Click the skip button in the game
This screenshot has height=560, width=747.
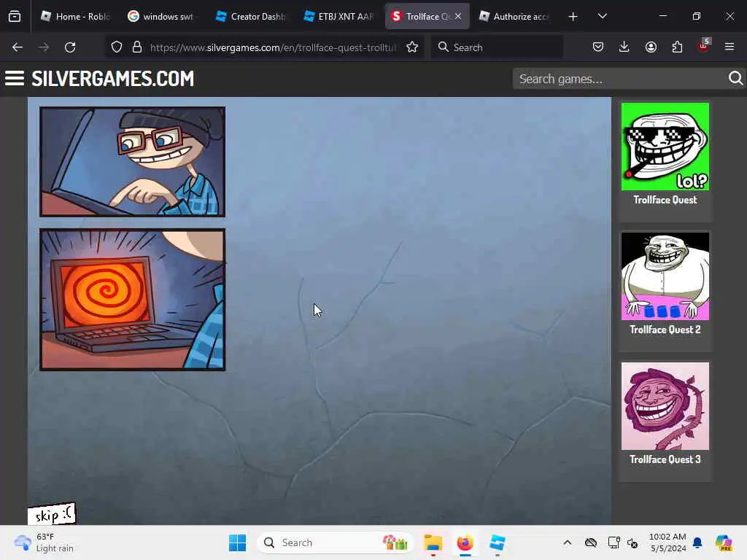coord(52,514)
